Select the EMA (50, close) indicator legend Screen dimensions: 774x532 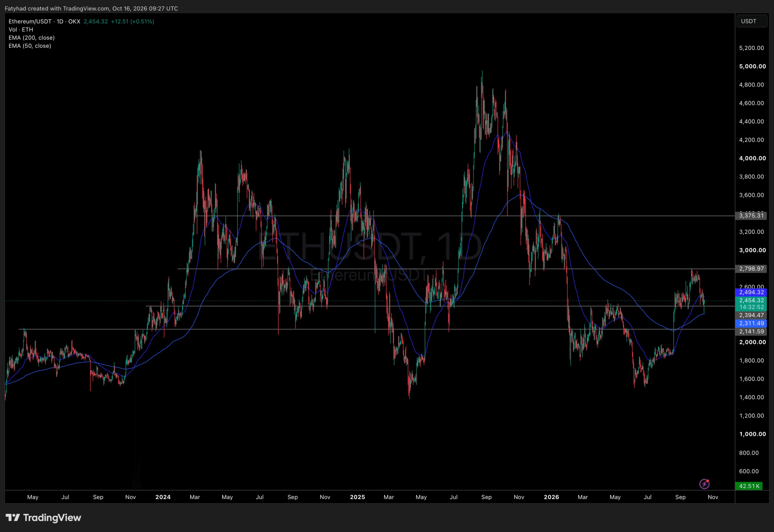[30, 46]
